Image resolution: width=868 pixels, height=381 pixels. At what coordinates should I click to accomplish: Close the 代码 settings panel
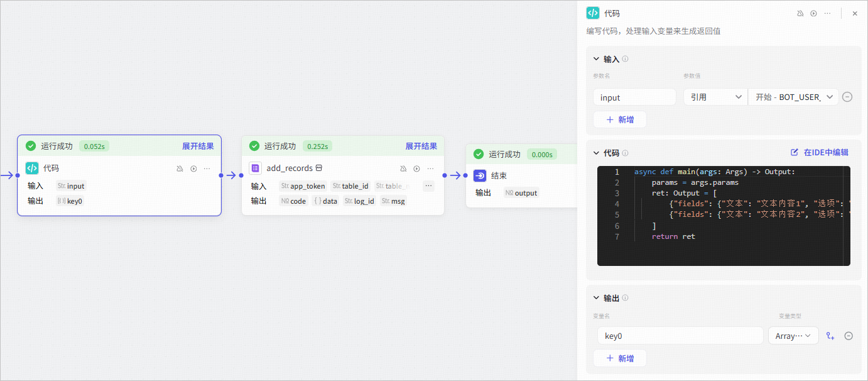[x=855, y=13]
